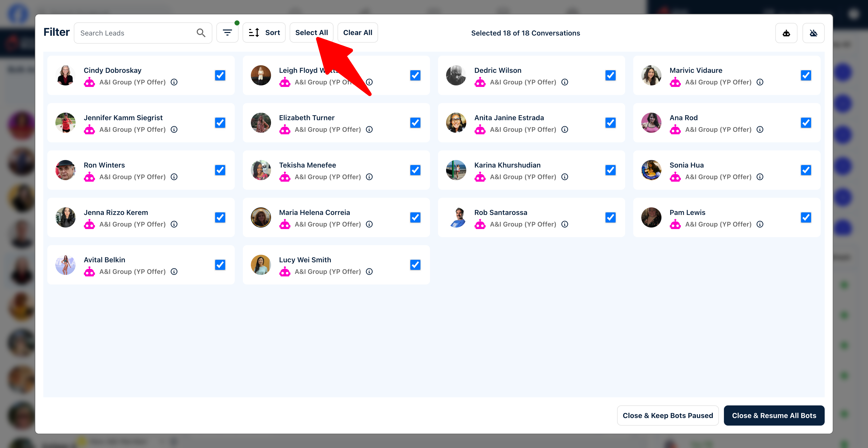Uncheck Jennifer Kamm Siegrist checkbox
Viewport: 868px width, 448px height.
(x=220, y=123)
